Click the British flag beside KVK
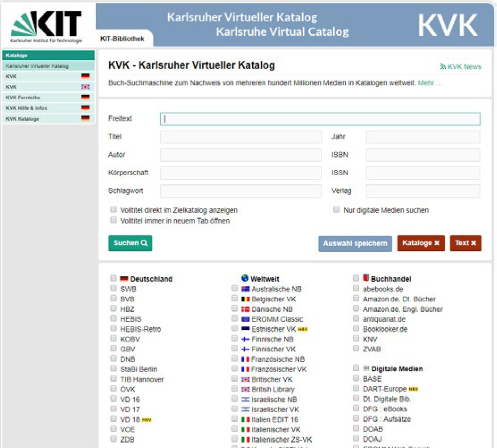 85,87
